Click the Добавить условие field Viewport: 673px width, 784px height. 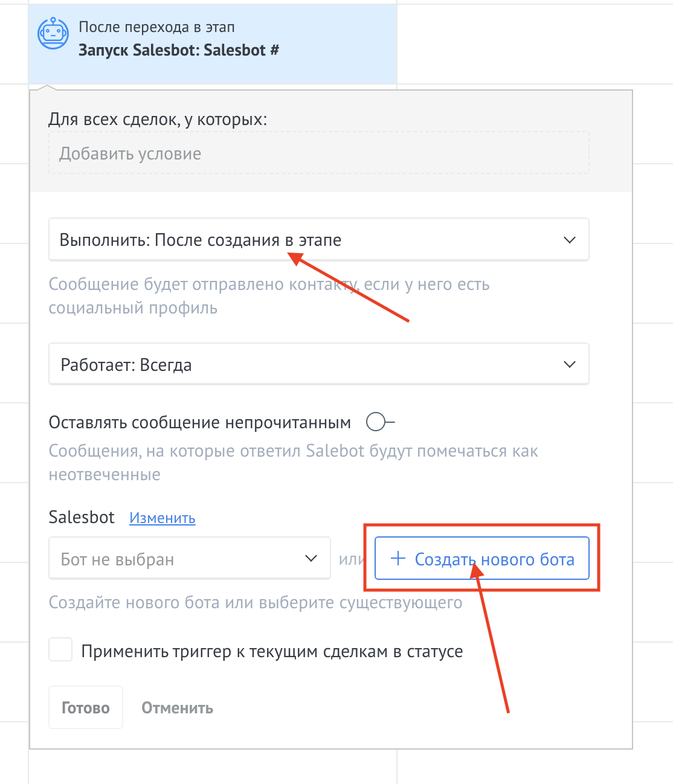pyautogui.click(x=318, y=154)
